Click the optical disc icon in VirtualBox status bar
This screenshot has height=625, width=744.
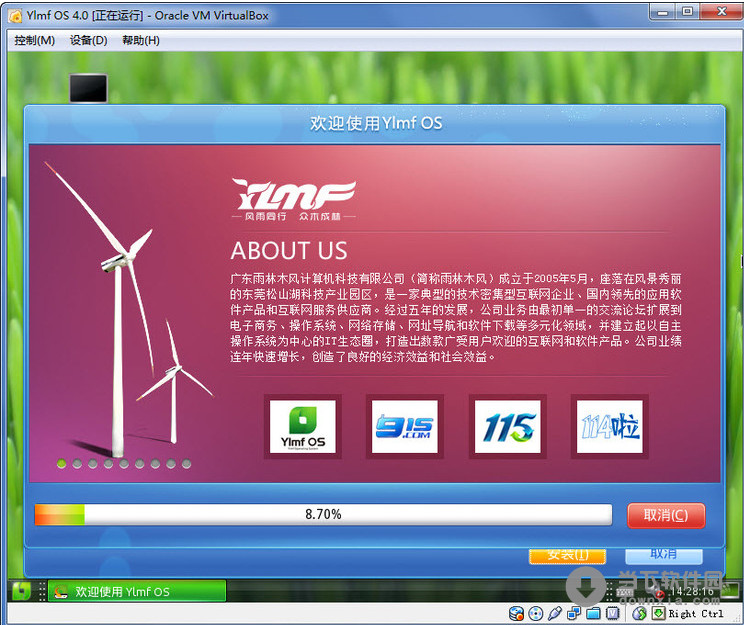point(535,613)
